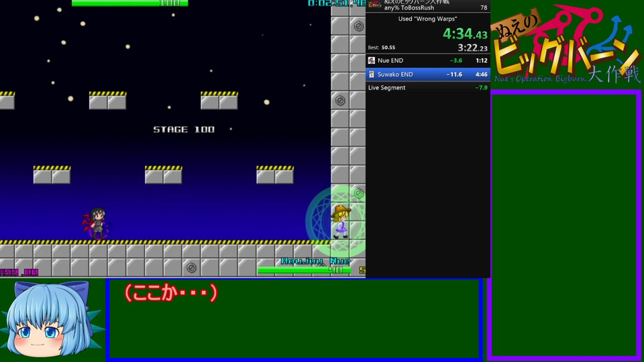Click the -7.9 live segment delta
The width and height of the screenshot is (644, 362).
pos(481,87)
